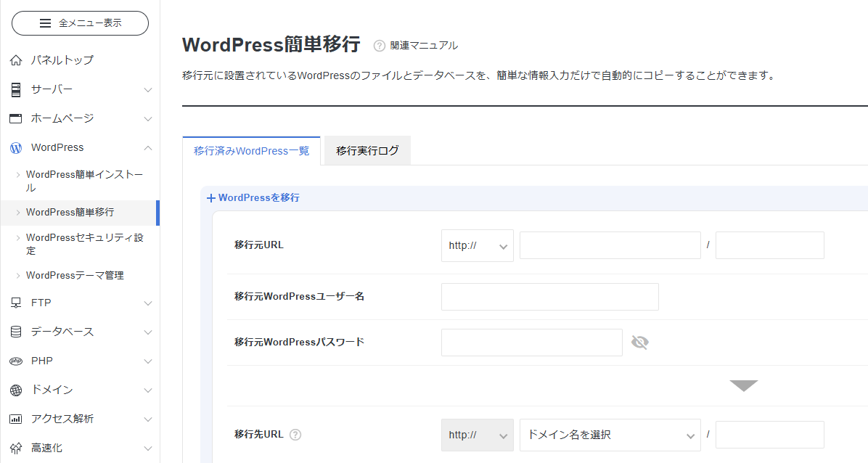Click the 移行元WordPressユーザー名 input field
This screenshot has height=463, width=868.
pyautogui.click(x=549, y=297)
